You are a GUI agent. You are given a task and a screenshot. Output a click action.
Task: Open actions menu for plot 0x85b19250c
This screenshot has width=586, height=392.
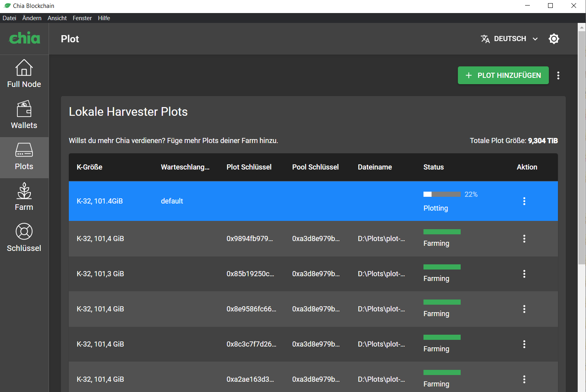(x=524, y=274)
